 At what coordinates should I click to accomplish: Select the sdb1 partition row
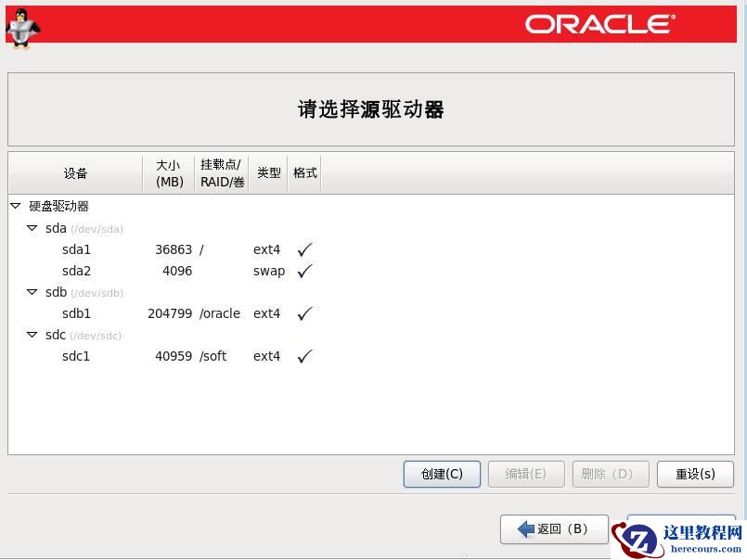coord(370,313)
